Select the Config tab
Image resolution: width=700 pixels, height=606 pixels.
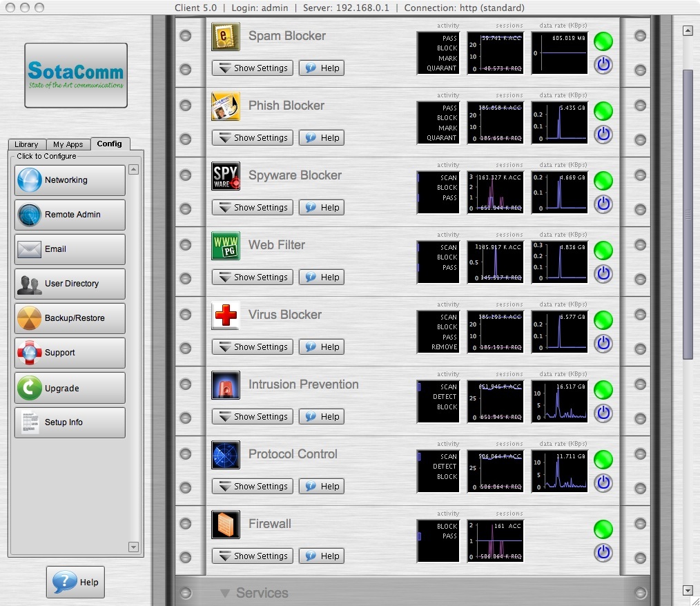pos(109,144)
